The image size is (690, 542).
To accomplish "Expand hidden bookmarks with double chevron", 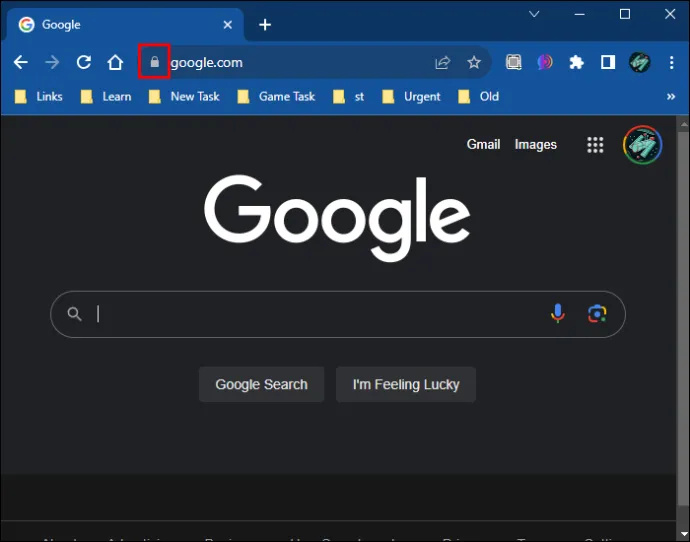I will (671, 97).
